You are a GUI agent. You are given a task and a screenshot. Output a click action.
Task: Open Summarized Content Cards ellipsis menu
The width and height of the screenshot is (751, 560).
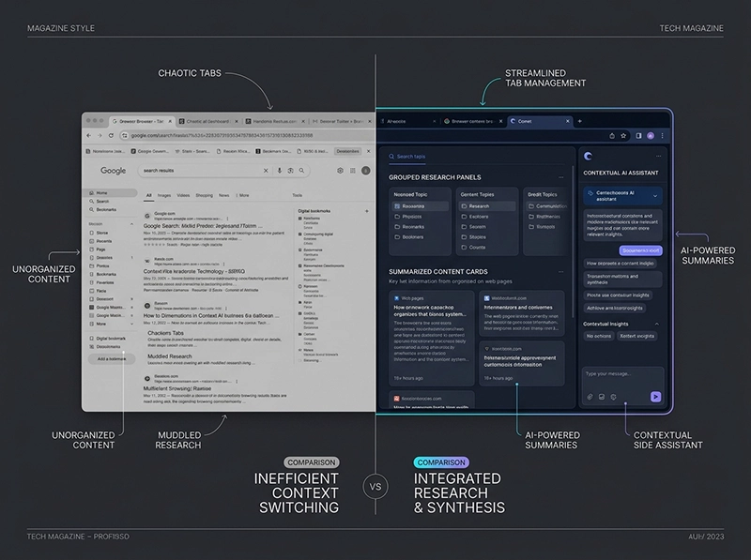tap(560, 271)
